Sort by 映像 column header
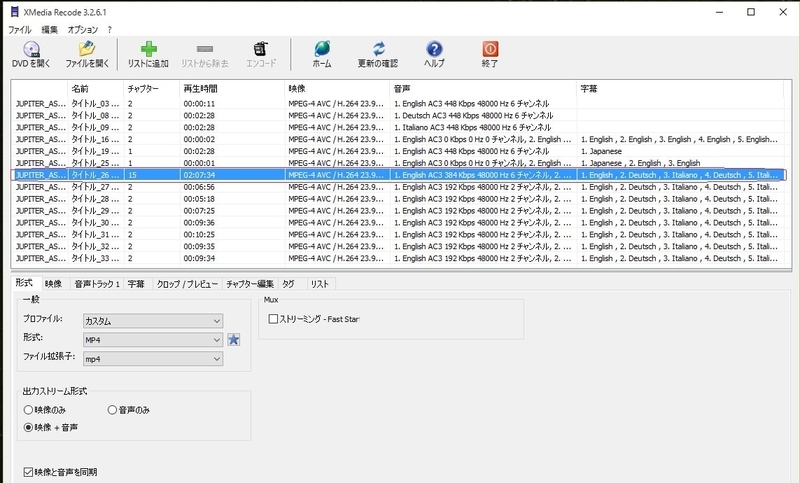This screenshot has height=483, width=800. click(337, 89)
